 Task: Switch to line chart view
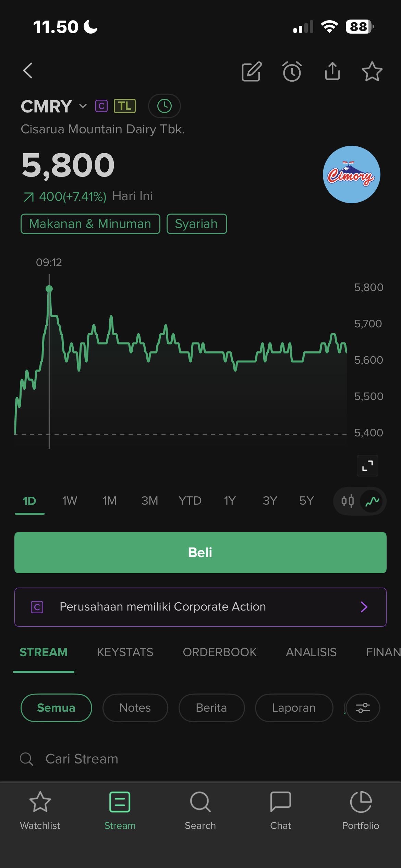[372, 501]
